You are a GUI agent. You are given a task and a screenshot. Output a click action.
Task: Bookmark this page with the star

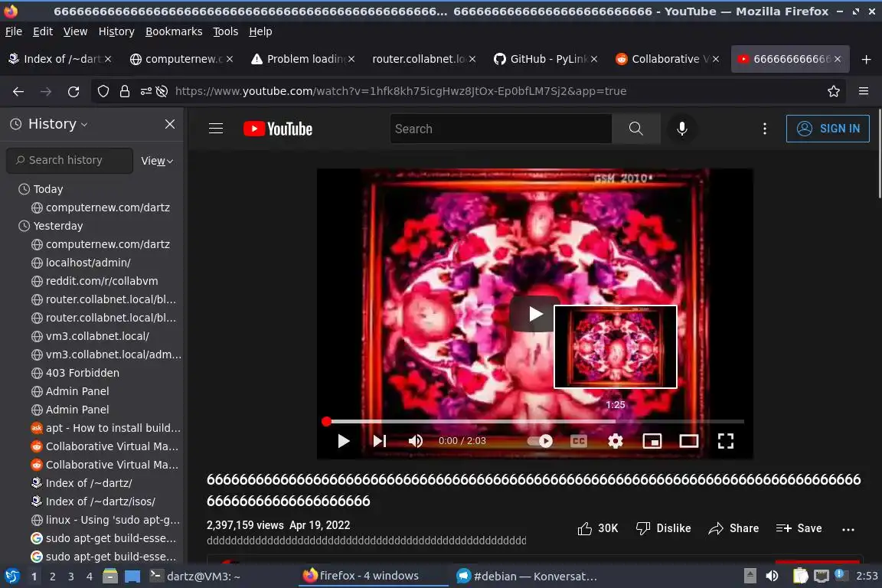(834, 91)
